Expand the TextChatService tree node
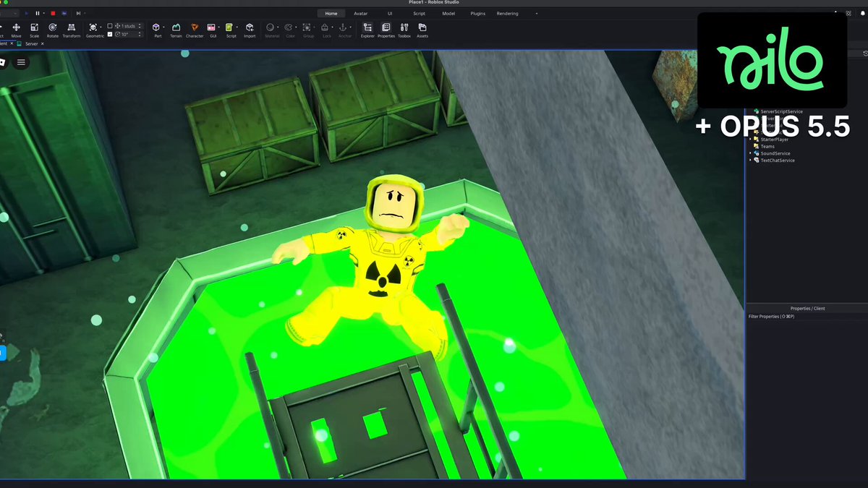 (x=750, y=160)
